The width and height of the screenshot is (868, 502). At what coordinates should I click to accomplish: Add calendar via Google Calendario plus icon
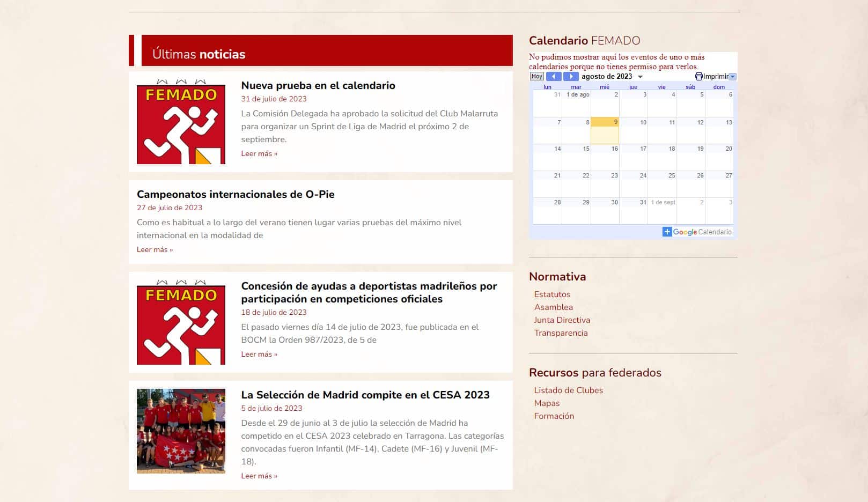point(667,232)
